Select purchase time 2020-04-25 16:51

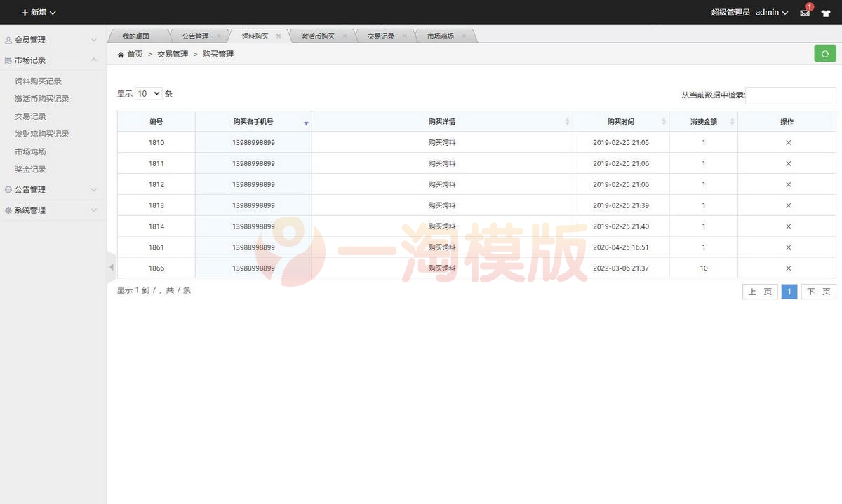click(621, 247)
